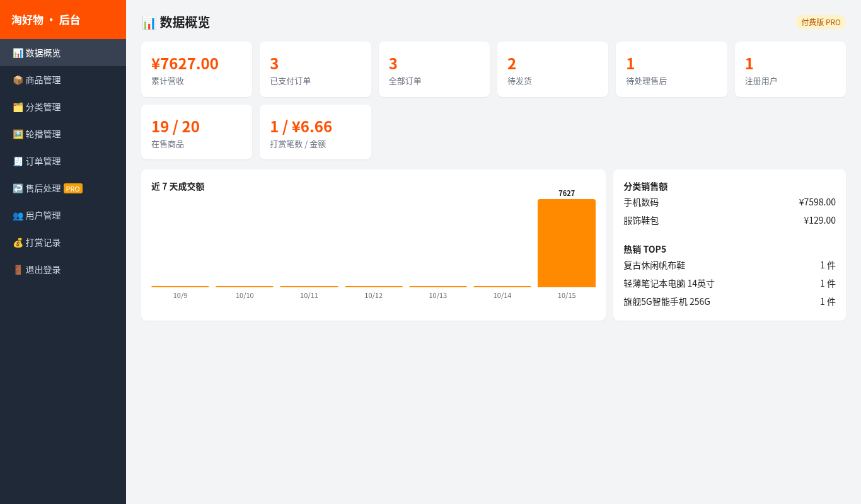Click the 10/12 date label in the chart

pyautogui.click(x=374, y=295)
